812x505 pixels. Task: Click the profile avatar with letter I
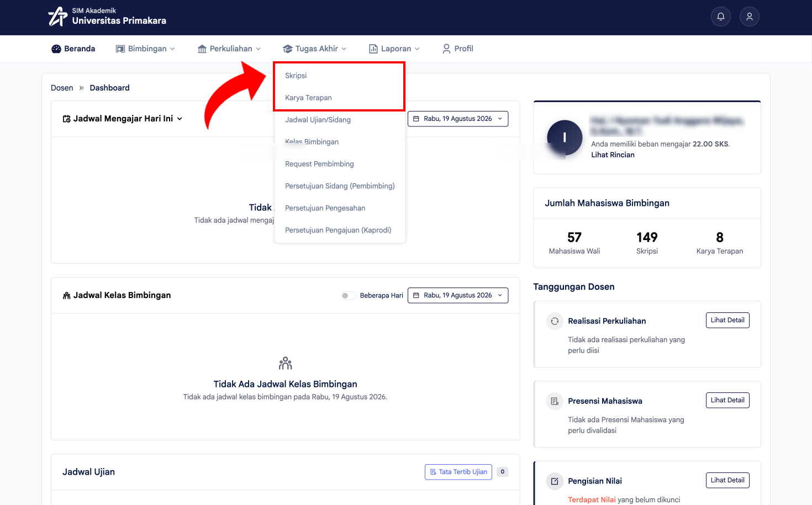[565, 138]
